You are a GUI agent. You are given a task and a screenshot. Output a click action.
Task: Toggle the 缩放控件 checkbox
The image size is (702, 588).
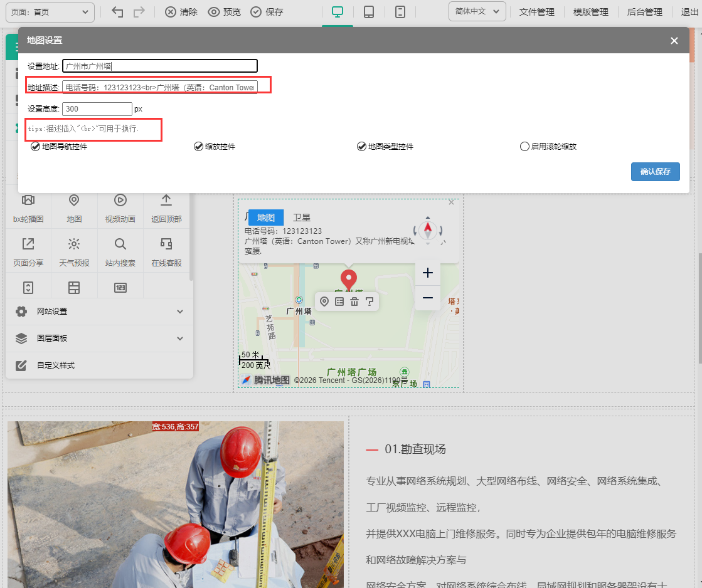point(198,146)
